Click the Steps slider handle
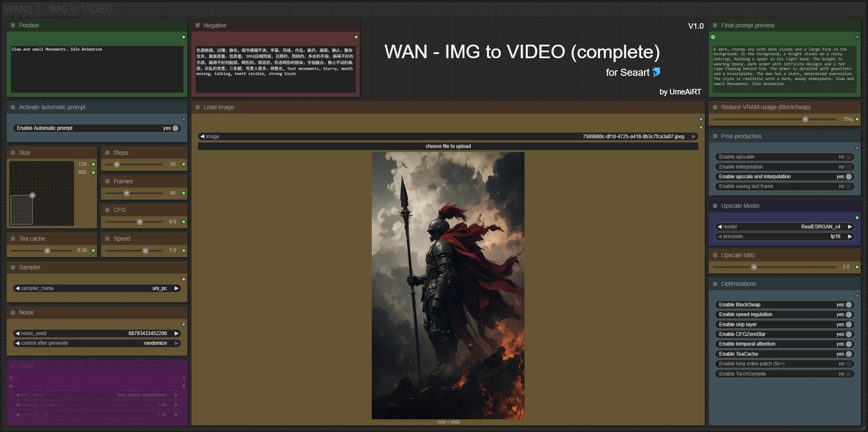This screenshot has width=868, height=432. click(117, 164)
